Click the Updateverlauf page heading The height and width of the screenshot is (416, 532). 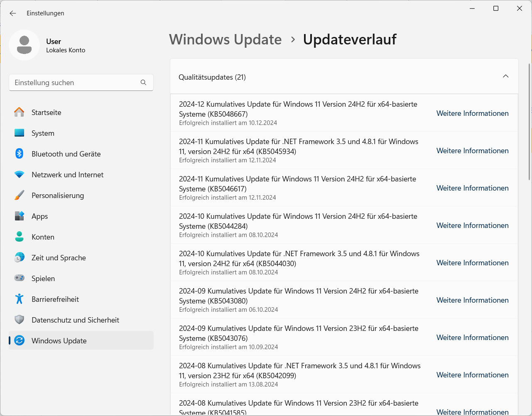click(x=350, y=39)
